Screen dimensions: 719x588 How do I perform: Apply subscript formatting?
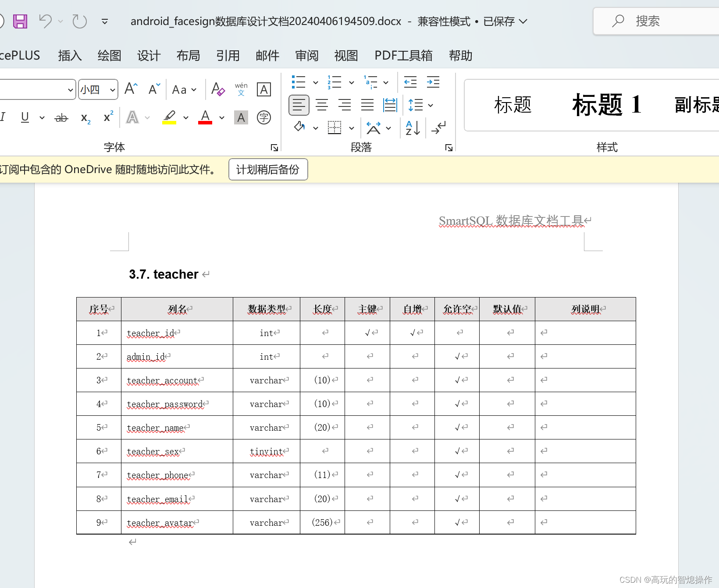[x=84, y=117]
